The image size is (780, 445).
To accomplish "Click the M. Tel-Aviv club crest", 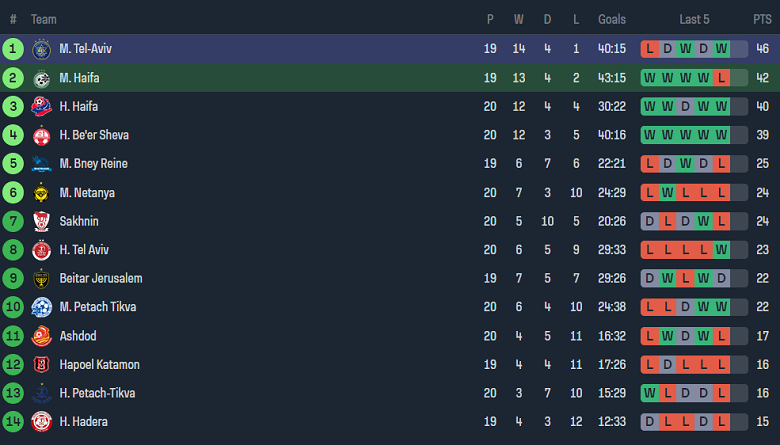I will pyautogui.click(x=41, y=49).
